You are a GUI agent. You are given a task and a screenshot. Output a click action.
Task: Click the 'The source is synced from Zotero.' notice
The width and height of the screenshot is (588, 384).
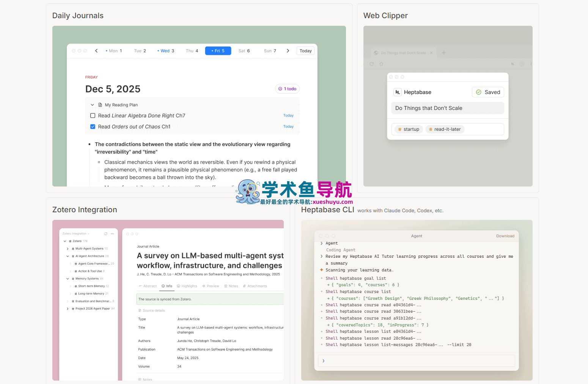(x=210, y=299)
